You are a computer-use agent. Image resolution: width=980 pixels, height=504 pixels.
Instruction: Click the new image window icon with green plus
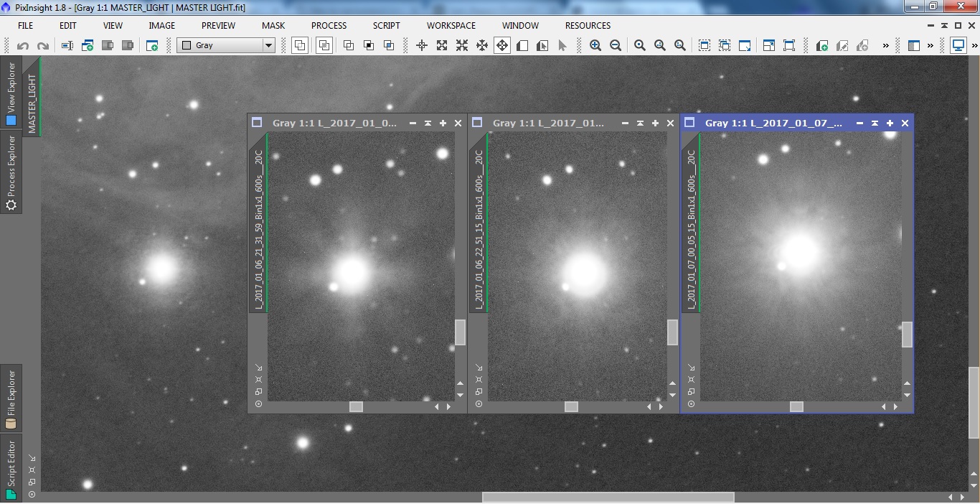point(152,45)
